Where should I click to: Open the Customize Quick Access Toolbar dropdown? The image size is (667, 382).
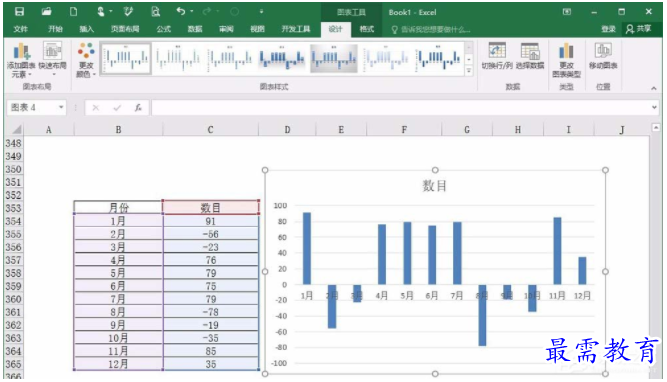261,11
